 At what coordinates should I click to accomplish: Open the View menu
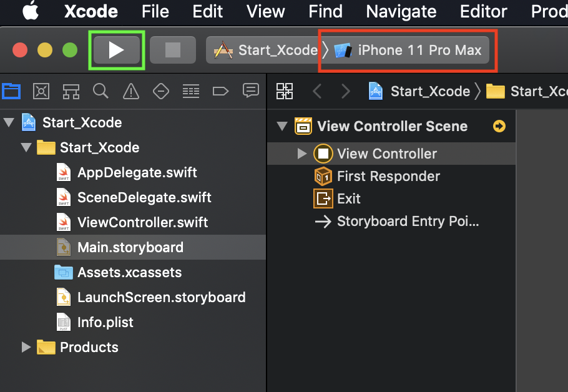(x=265, y=11)
